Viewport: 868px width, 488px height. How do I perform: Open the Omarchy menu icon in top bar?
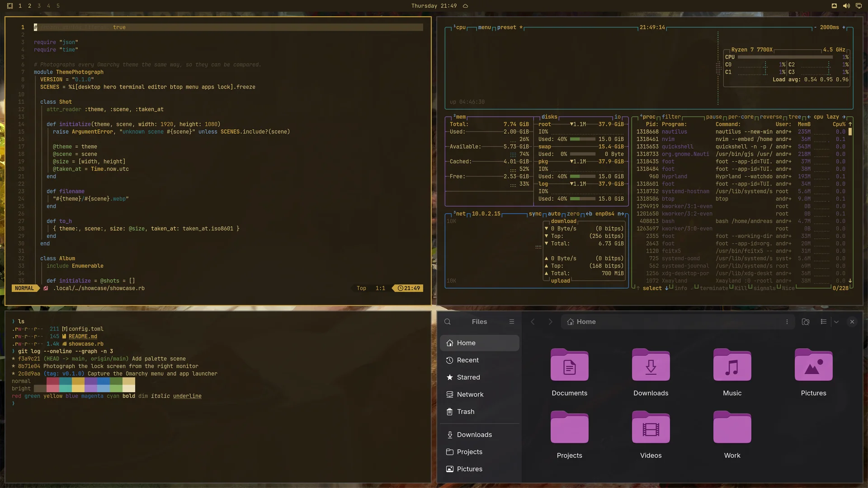(x=10, y=6)
